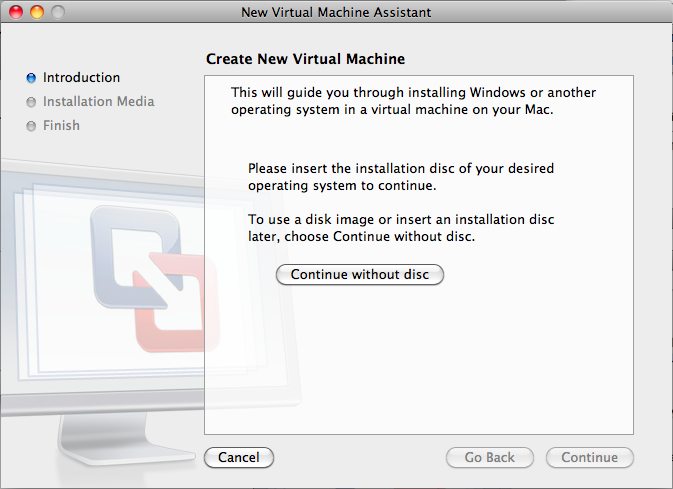Cancel the New Virtual Machine Assistant
The height and width of the screenshot is (489, 673).
[239, 457]
